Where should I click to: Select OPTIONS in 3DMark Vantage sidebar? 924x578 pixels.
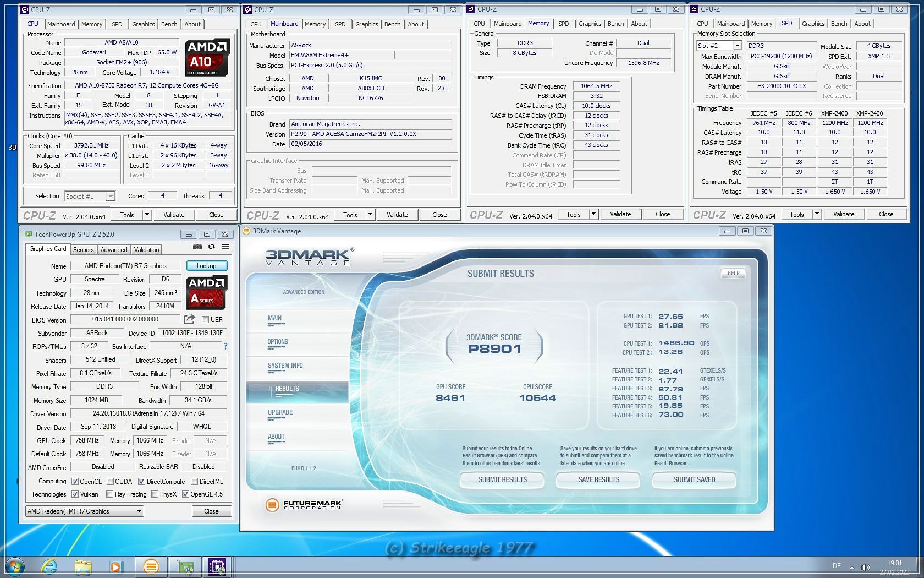click(278, 342)
